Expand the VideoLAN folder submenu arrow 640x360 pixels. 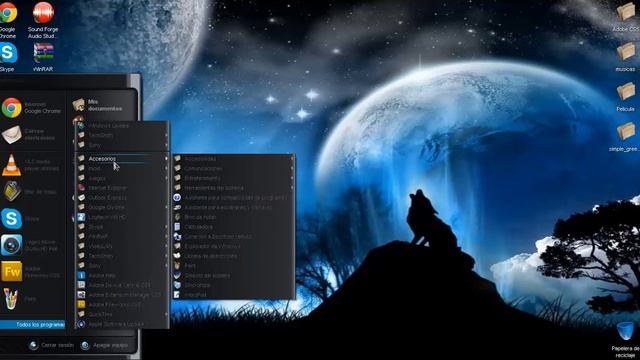166,246
